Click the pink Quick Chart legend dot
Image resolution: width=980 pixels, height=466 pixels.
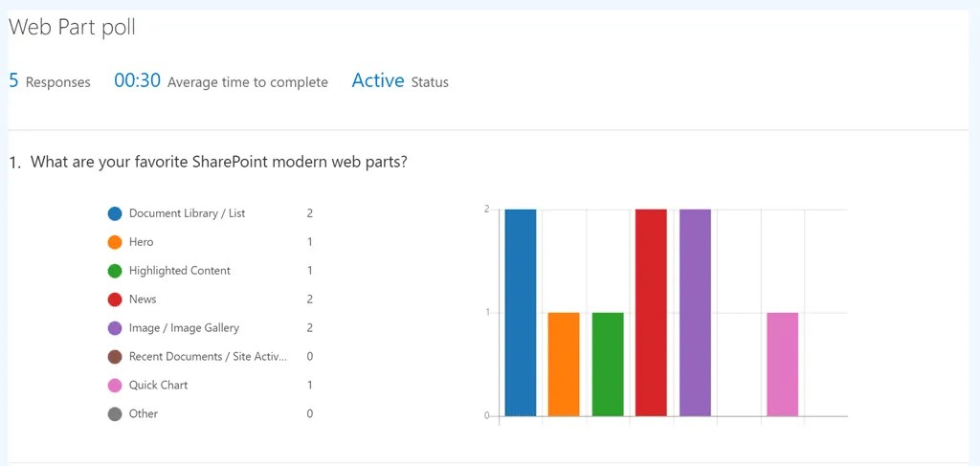[115, 386]
